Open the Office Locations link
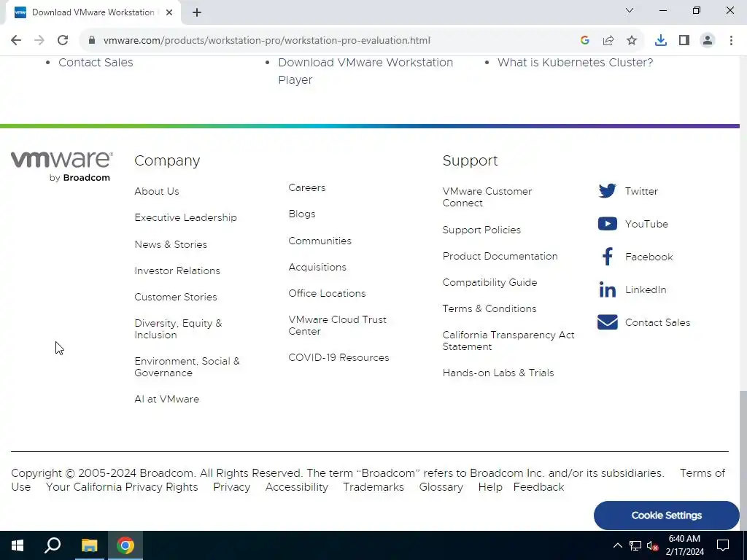 [327, 293]
